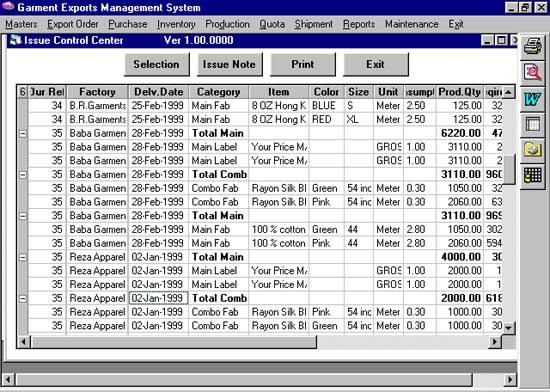The width and height of the screenshot is (550, 392).
Task: Collapse the Total Main group with 6220.00
Action: click(22, 134)
